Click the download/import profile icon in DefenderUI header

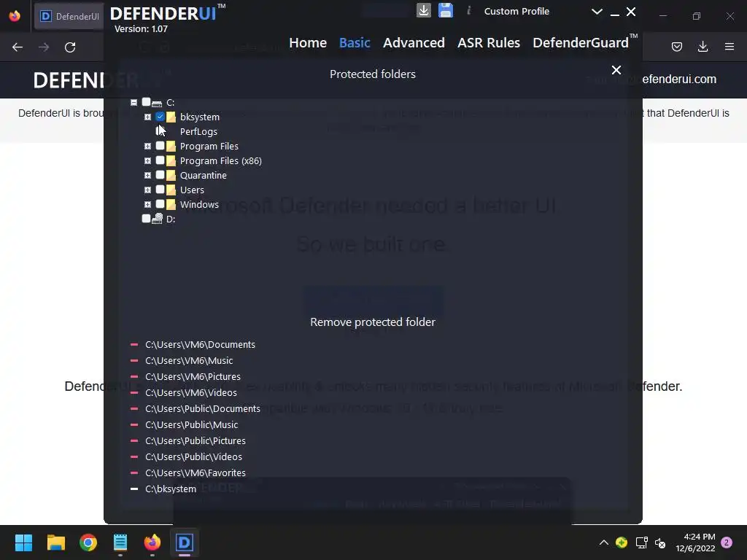[x=424, y=10]
